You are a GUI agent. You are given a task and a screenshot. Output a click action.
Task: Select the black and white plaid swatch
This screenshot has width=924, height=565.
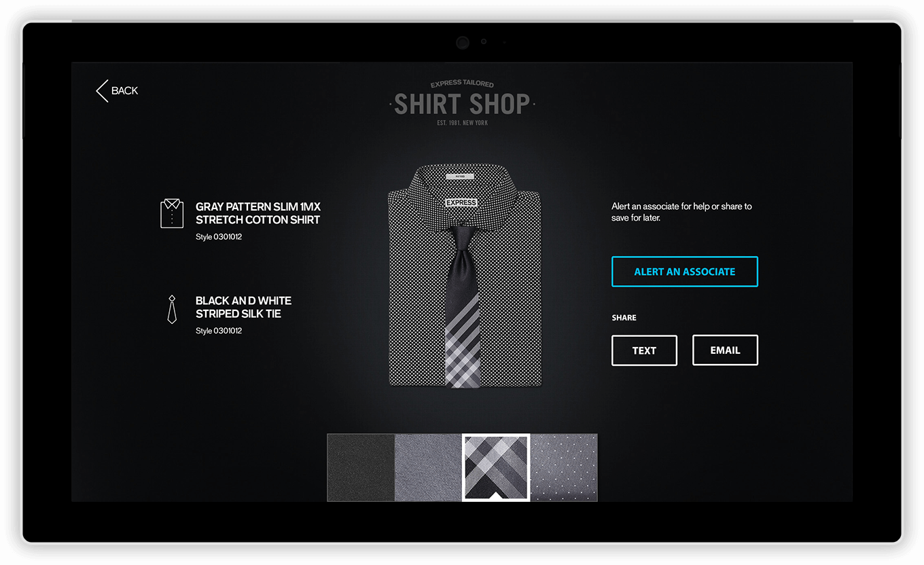point(496,467)
